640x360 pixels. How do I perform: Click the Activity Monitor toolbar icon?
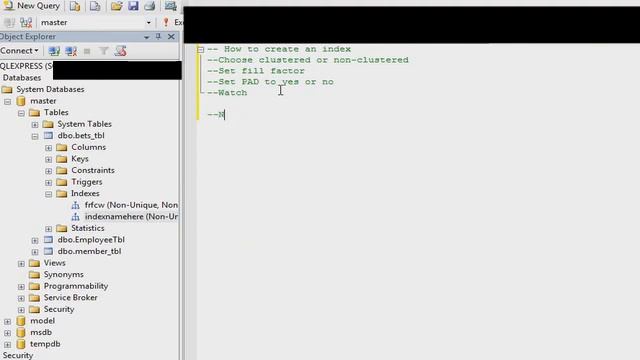coord(171,6)
